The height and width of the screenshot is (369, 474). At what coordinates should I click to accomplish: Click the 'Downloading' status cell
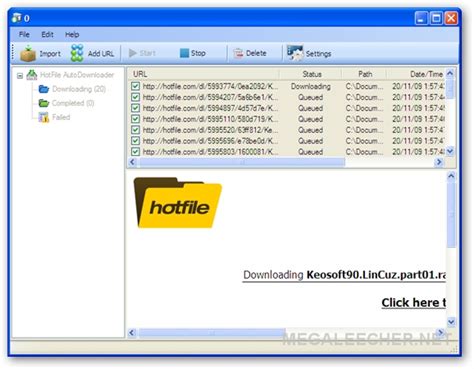click(x=311, y=86)
